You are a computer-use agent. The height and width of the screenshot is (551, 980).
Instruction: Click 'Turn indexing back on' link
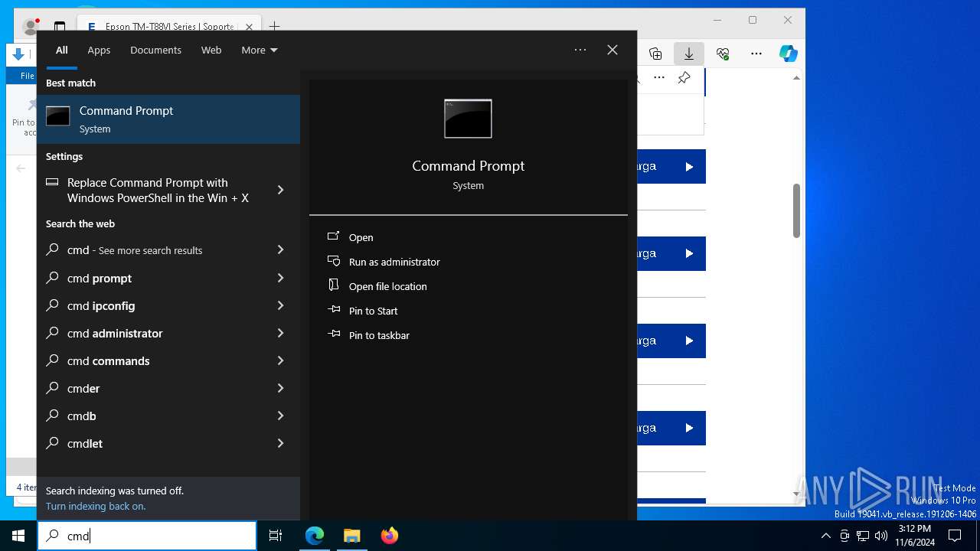pos(96,506)
